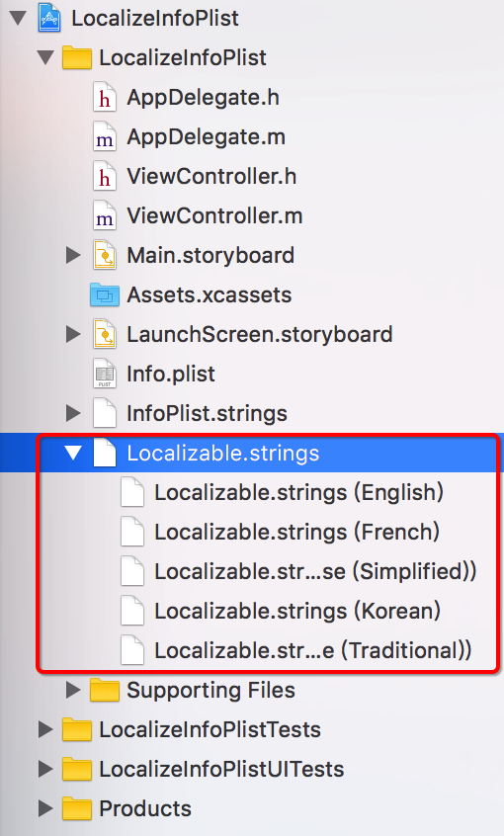Click the ViewController.h header icon
The width and height of the screenshot is (504, 836).
tap(105, 177)
